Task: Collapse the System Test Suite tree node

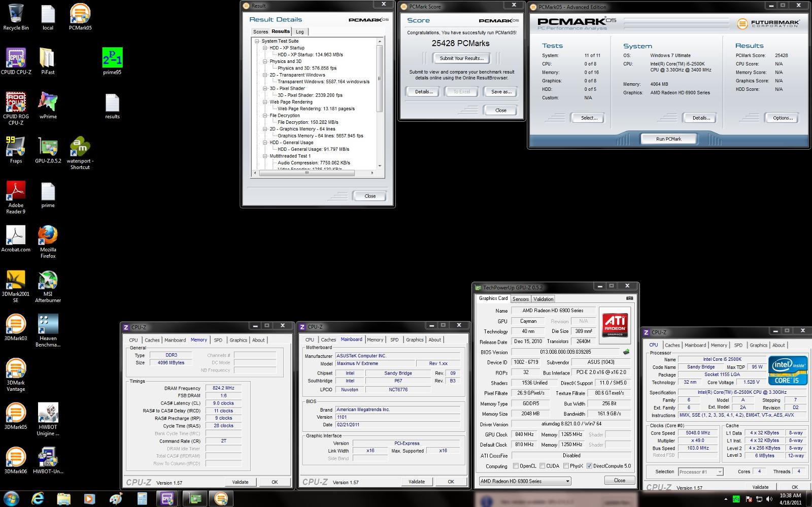Action: coord(257,41)
